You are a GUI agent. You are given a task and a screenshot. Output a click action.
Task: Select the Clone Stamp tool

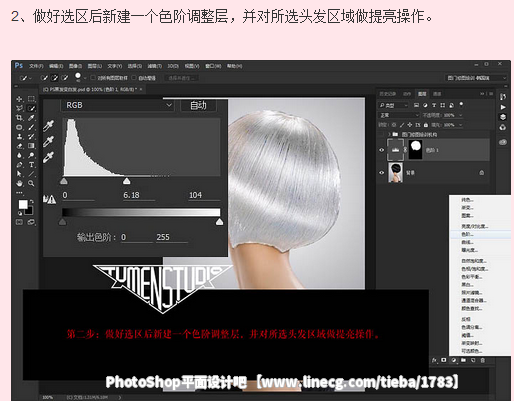19,136
